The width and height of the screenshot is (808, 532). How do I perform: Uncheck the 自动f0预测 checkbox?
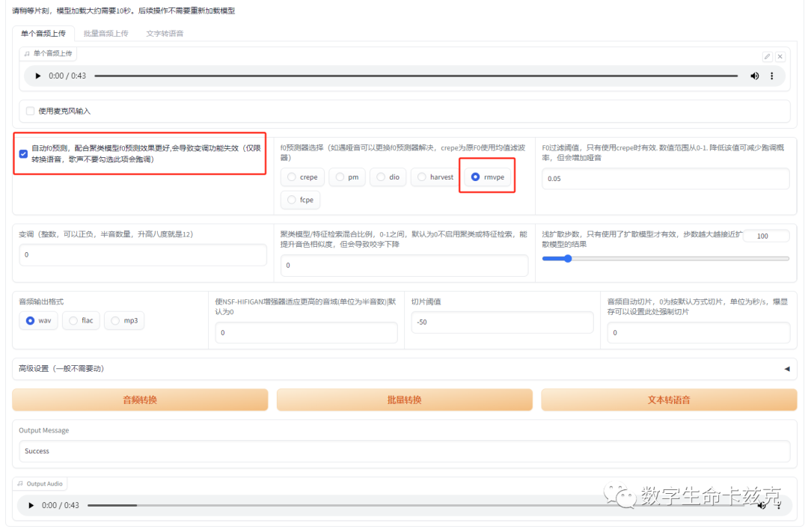click(24, 153)
